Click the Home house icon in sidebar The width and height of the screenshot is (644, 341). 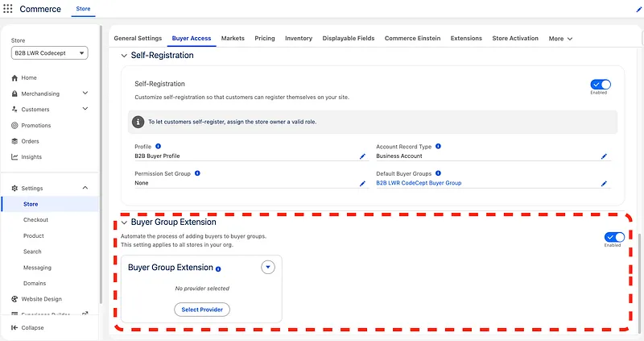pyautogui.click(x=14, y=77)
